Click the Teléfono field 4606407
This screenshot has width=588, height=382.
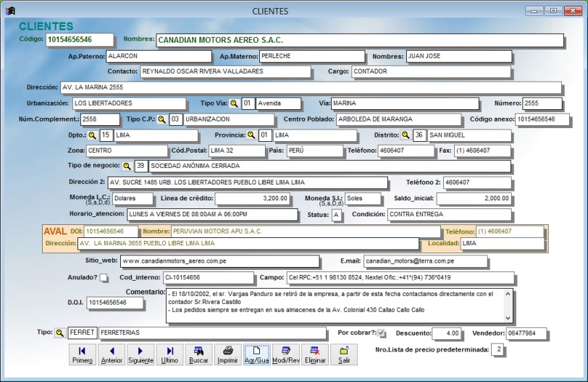(x=406, y=150)
